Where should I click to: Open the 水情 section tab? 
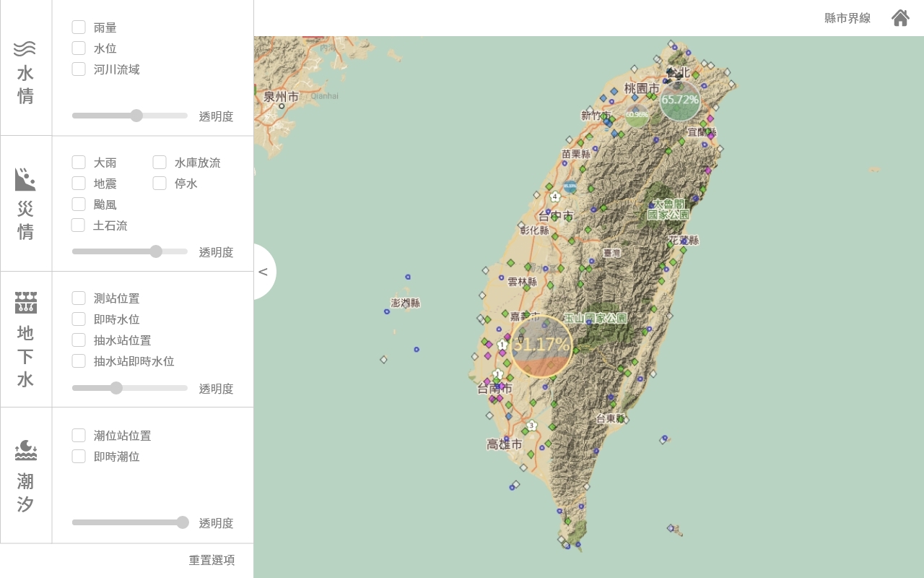(x=26, y=68)
